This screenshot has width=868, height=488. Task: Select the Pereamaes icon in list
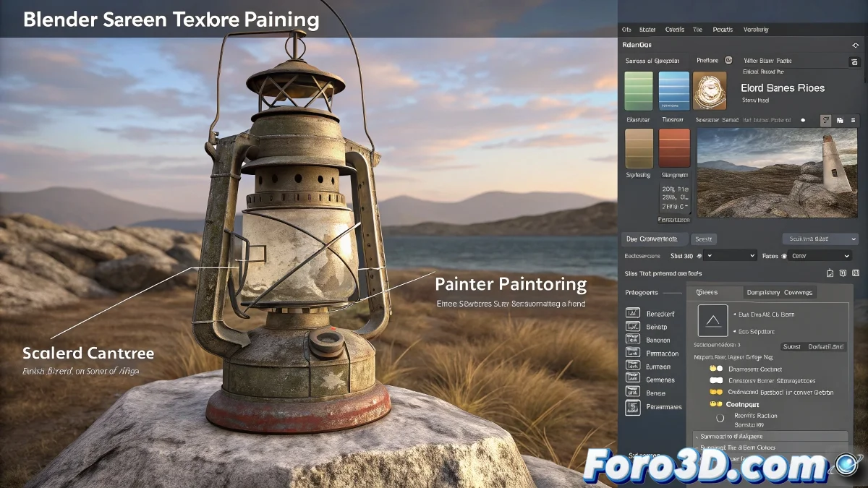click(633, 407)
